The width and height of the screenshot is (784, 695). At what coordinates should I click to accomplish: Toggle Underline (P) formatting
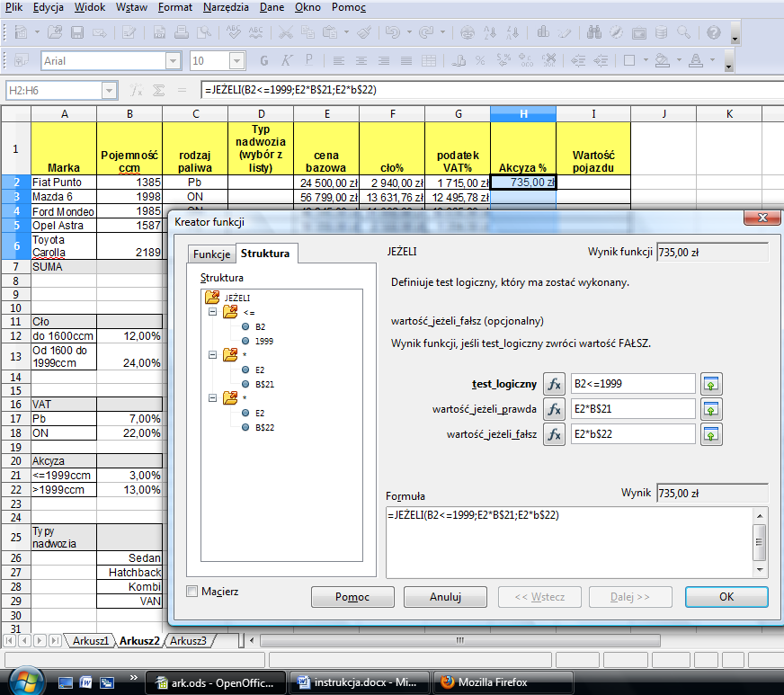(309, 61)
